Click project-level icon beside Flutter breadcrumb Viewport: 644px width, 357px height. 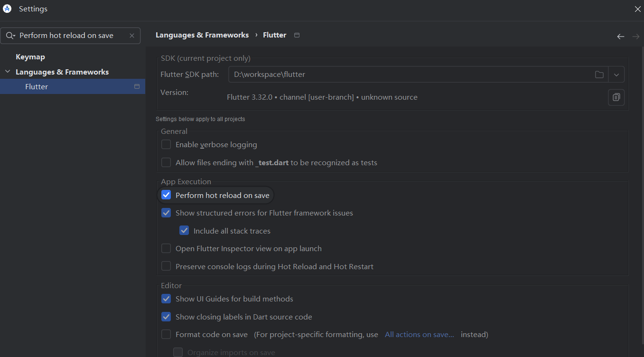pos(297,35)
